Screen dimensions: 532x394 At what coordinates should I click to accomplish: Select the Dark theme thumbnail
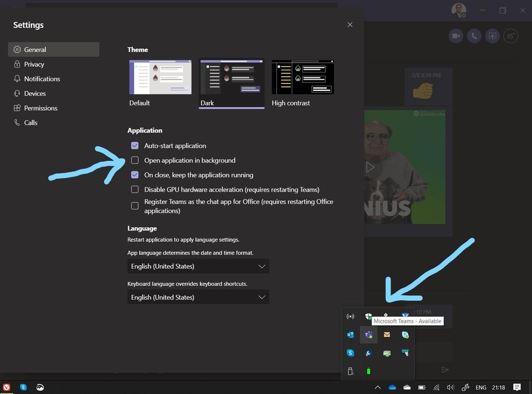click(x=232, y=77)
